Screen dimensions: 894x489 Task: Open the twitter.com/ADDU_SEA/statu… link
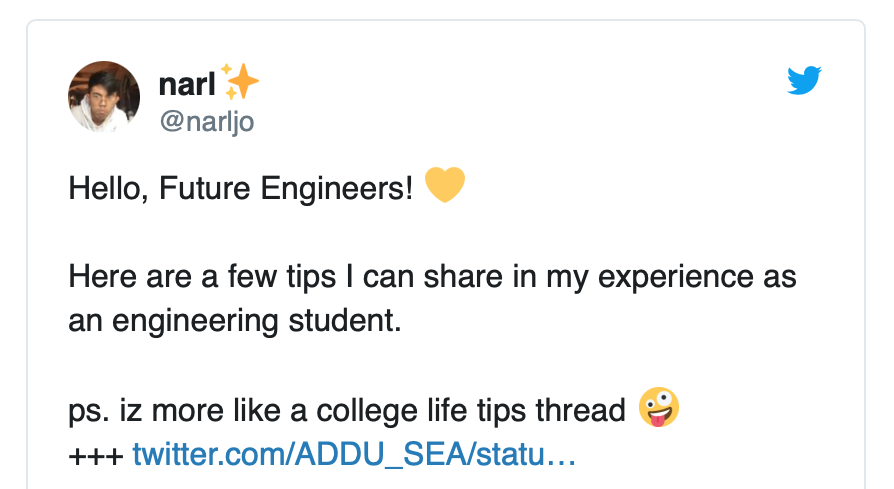354,454
